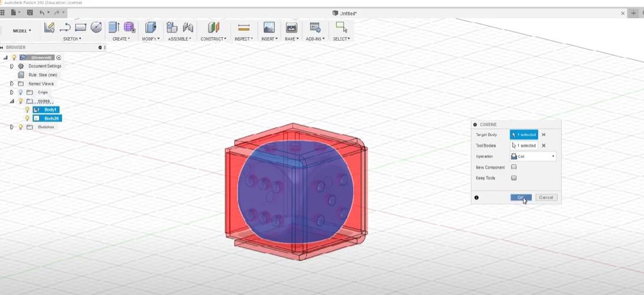The height and width of the screenshot is (295, 644).
Task: Toggle visibility bulb for Body1
Action: click(x=28, y=110)
